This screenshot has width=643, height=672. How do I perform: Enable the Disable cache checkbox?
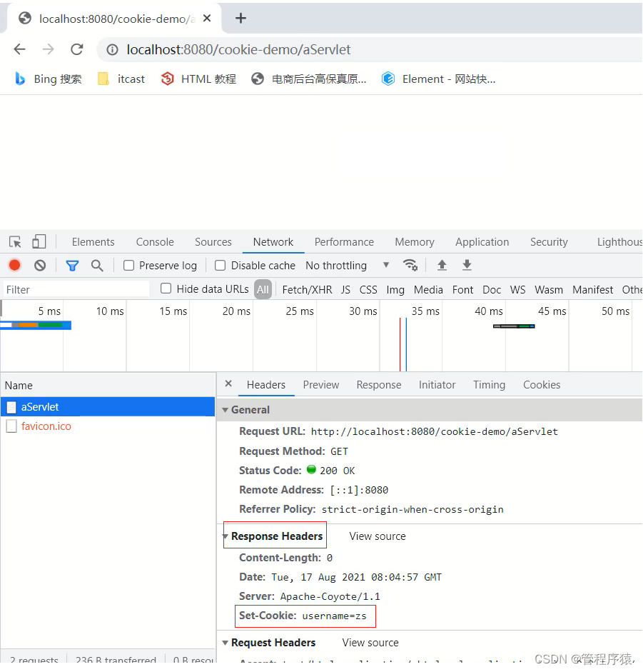click(x=221, y=266)
